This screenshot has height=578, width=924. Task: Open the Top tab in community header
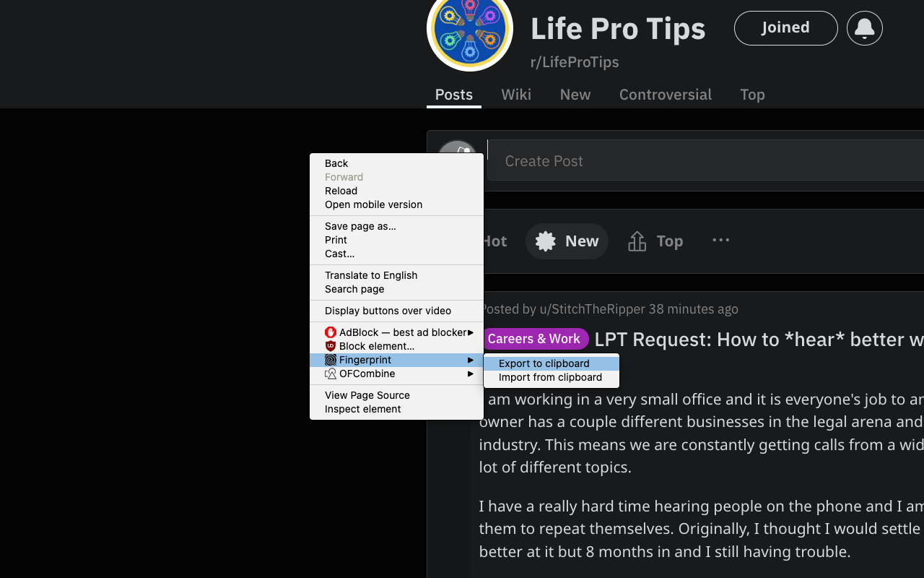(752, 95)
